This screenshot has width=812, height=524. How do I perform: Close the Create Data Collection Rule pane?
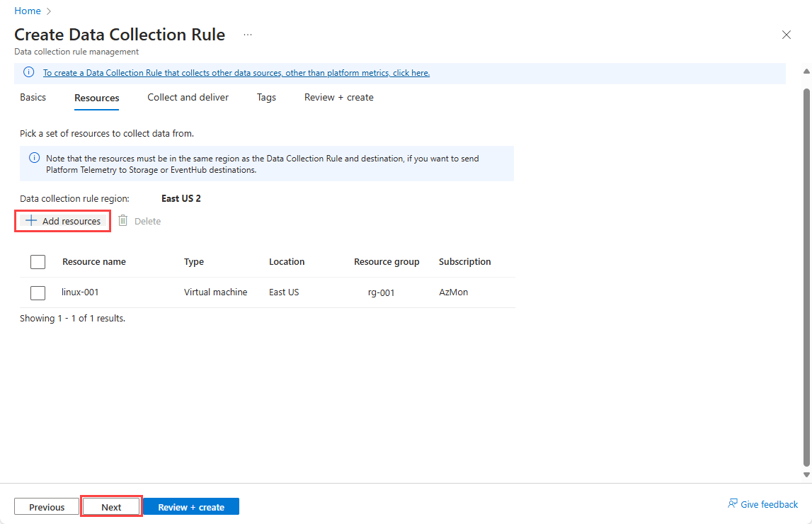click(786, 35)
